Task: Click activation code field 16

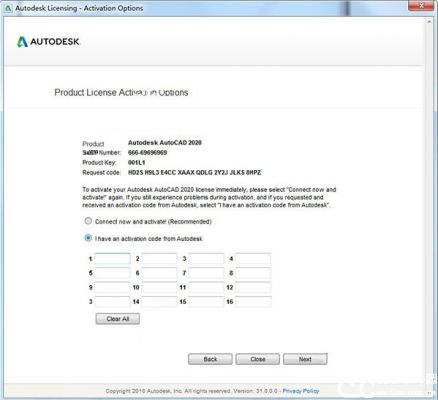Action: pos(253,302)
